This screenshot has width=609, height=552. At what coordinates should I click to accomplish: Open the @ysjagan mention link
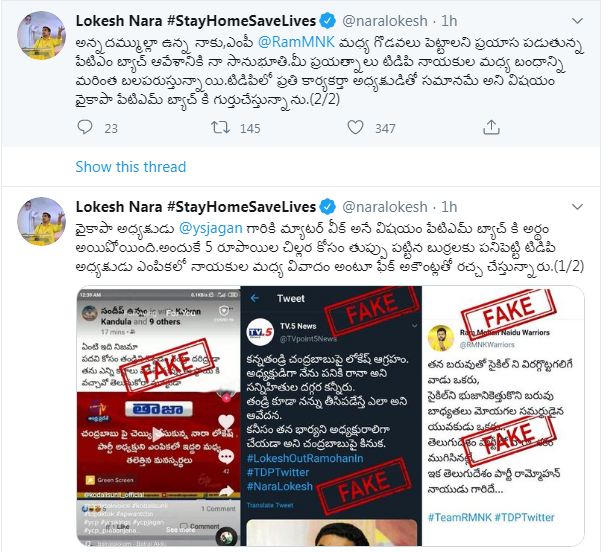(211, 228)
